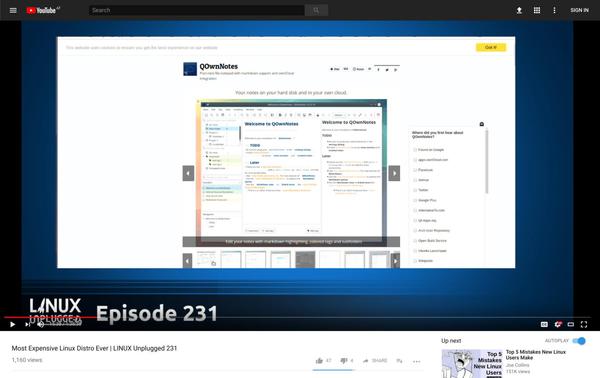The image size is (600, 378).
Task: Open the YouTube hamburger guide menu
Action: pyautogui.click(x=13, y=10)
